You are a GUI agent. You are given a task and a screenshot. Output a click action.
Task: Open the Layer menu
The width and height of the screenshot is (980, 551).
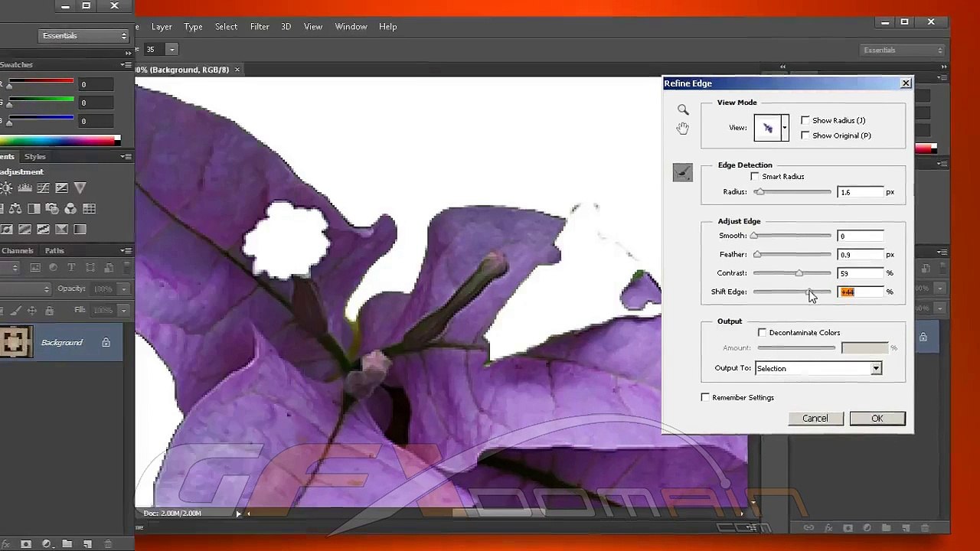[162, 27]
